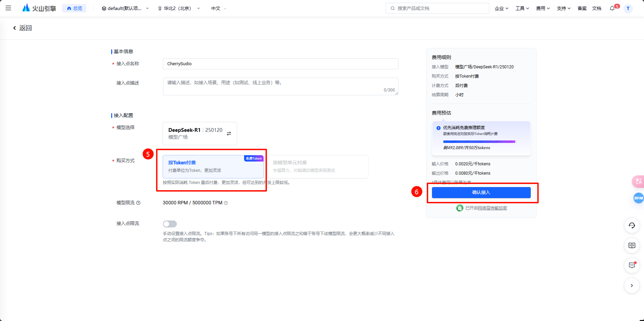Screen dimensions: 644x321
Task: Show the 模型限流 help tooltip icon
Action: click(138, 203)
